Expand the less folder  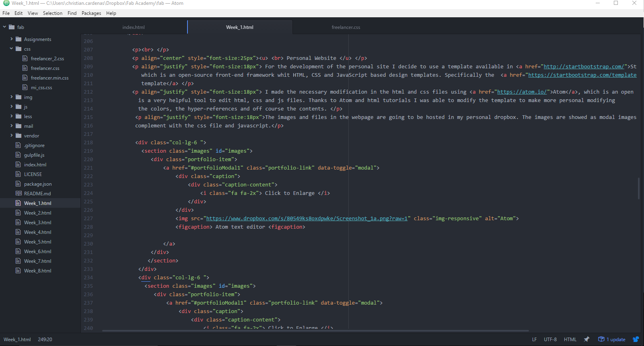[12, 117]
